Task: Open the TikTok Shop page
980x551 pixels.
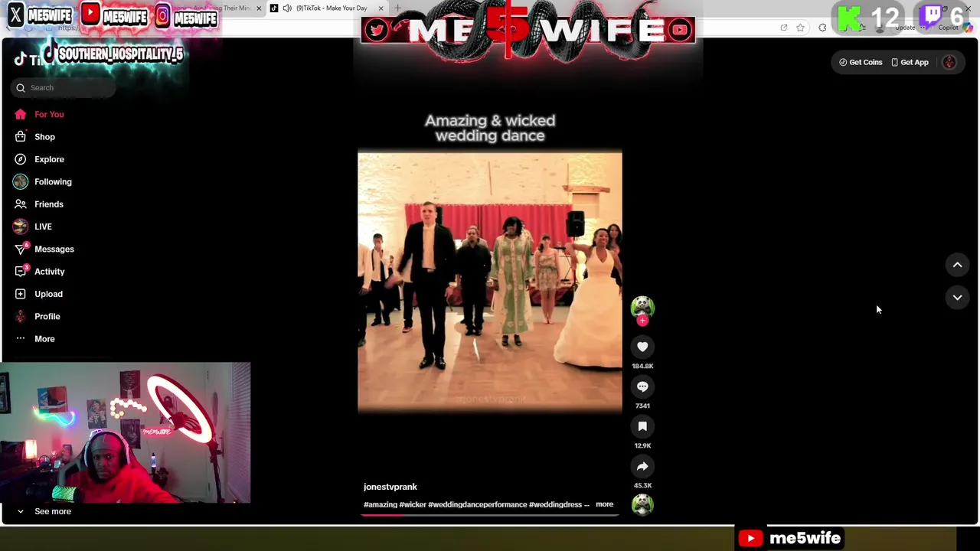Action: (x=44, y=137)
